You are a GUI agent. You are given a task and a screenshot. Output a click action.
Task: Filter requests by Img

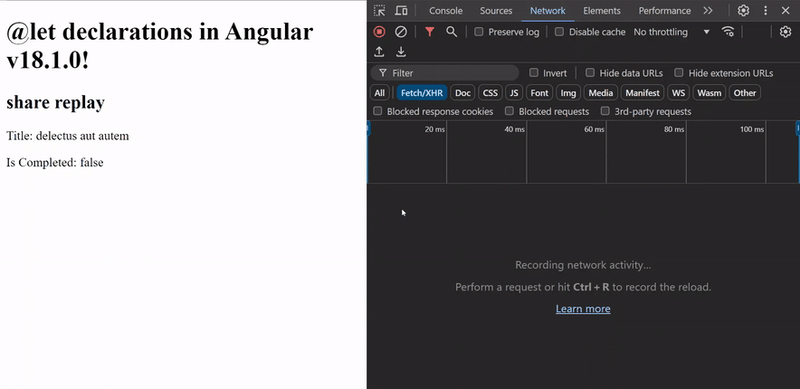click(568, 93)
